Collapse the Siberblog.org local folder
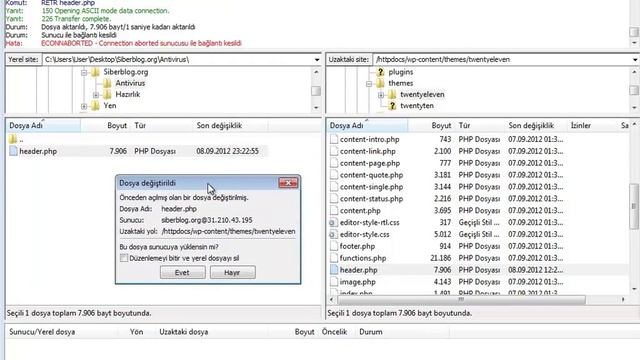Screen dimensions: 640x360 coord(84,73)
